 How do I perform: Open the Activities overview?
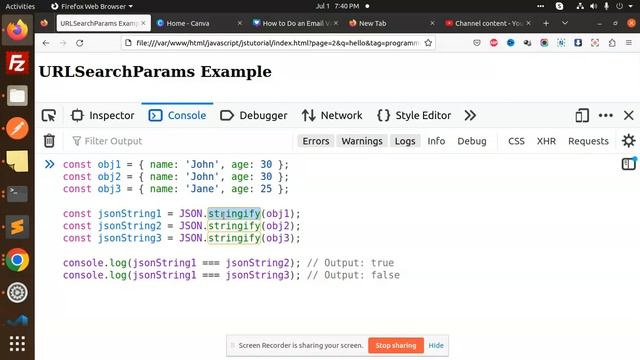(x=20, y=6)
